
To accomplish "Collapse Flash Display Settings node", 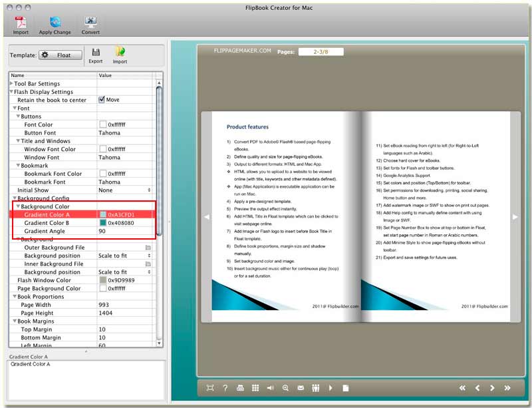I will click(x=11, y=92).
